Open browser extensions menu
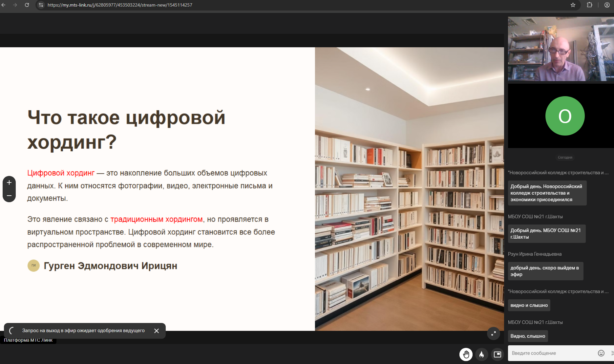Viewport: 614px width, 364px height. (589, 5)
